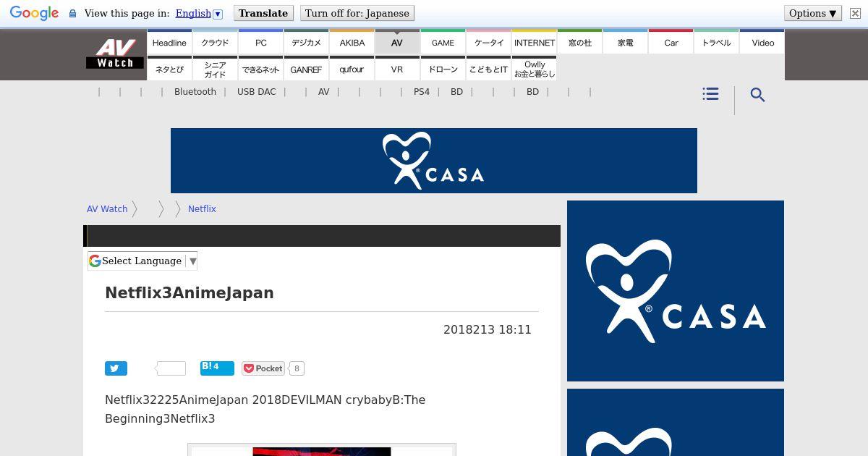868x456 pixels.
Task: Click the AV Watch logo
Action: (114, 54)
